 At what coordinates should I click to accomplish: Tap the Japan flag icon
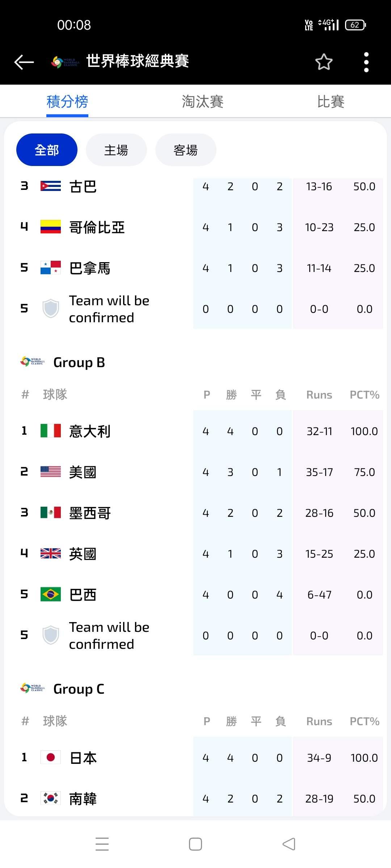(x=51, y=757)
